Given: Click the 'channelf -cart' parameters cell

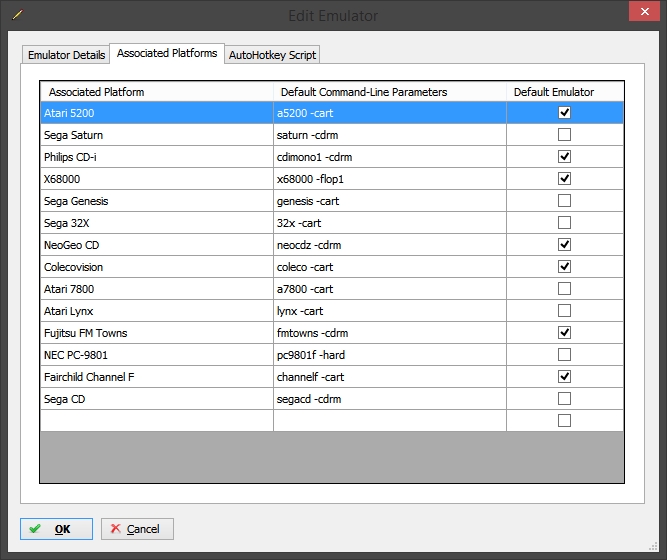Looking at the screenshot, I should tap(390, 377).
